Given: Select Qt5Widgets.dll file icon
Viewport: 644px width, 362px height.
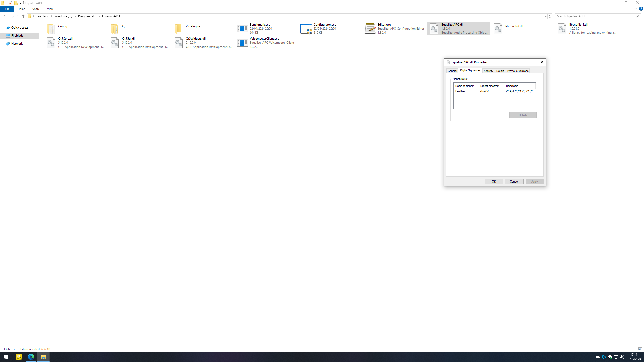Looking at the screenshot, I should pyautogui.click(x=178, y=43).
